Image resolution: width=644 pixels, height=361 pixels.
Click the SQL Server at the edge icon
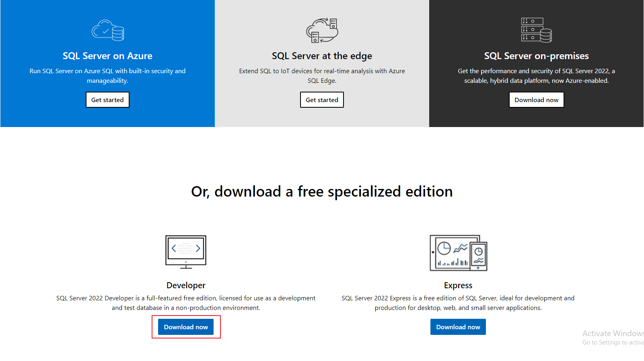pyautogui.click(x=322, y=30)
